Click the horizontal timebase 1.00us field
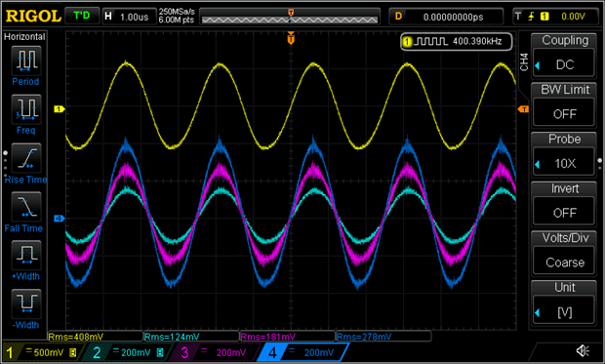This screenshot has width=605, height=364. coord(129,17)
